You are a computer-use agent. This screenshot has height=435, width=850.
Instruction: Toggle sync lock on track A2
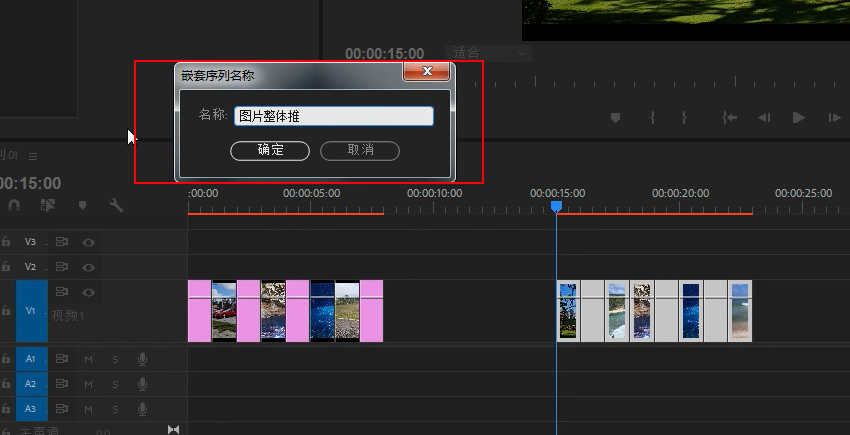pos(62,384)
